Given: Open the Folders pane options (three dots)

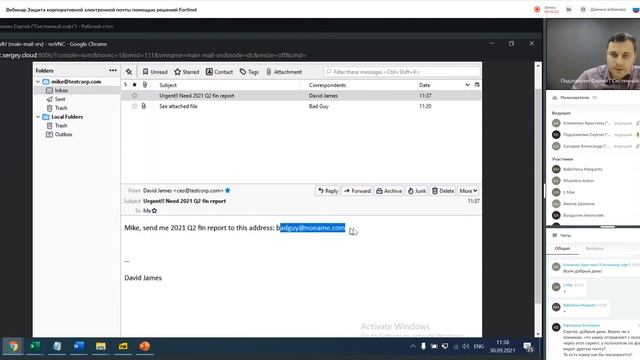Looking at the screenshot, I should tap(113, 70).
